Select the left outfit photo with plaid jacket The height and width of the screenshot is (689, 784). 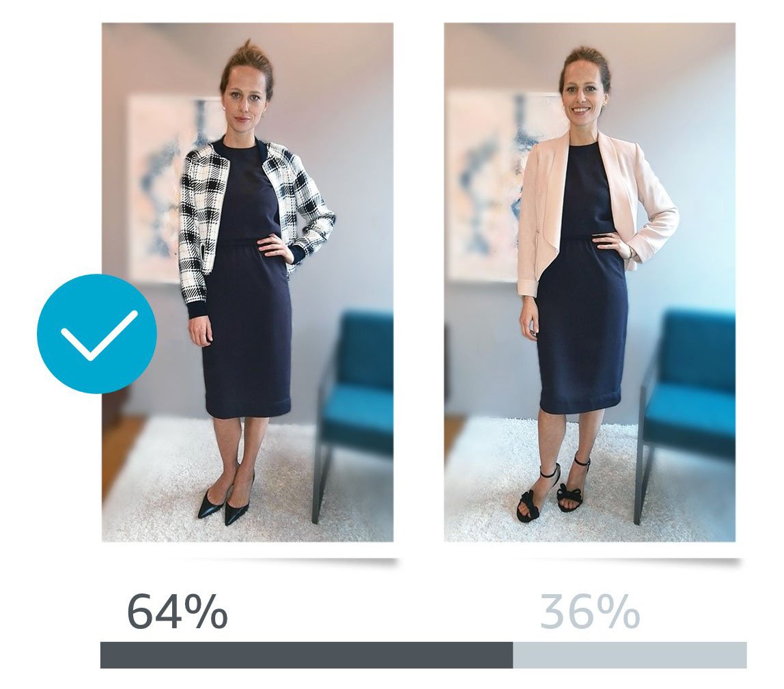pyautogui.click(x=247, y=282)
